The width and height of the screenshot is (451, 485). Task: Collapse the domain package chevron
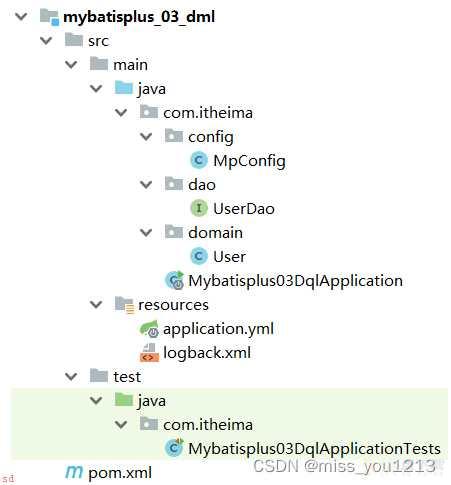146,233
